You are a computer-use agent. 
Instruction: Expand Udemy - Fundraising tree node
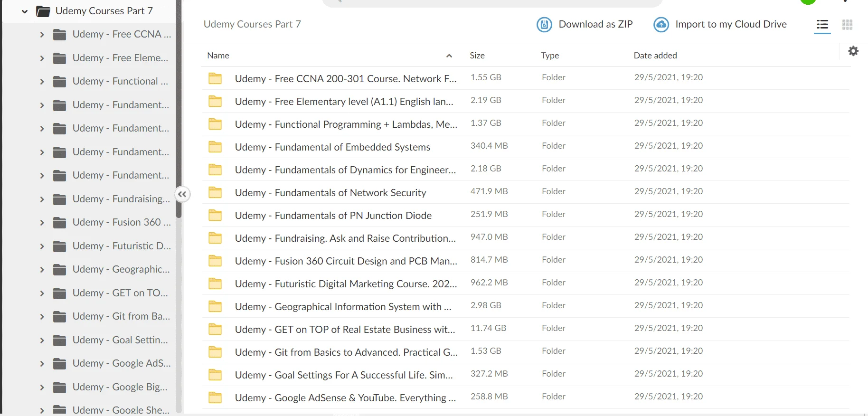[x=42, y=199]
